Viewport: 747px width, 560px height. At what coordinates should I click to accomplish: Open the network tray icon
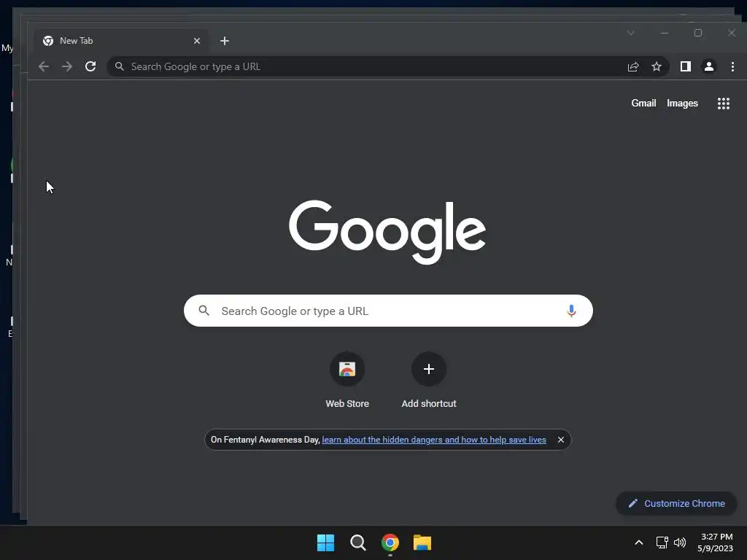(662, 542)
